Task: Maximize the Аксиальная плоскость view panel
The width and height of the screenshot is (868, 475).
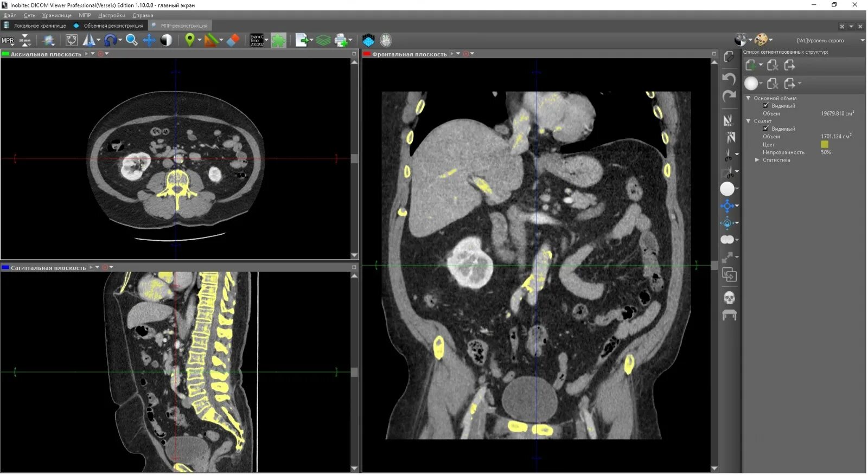Action: click(x=354, y=54)
